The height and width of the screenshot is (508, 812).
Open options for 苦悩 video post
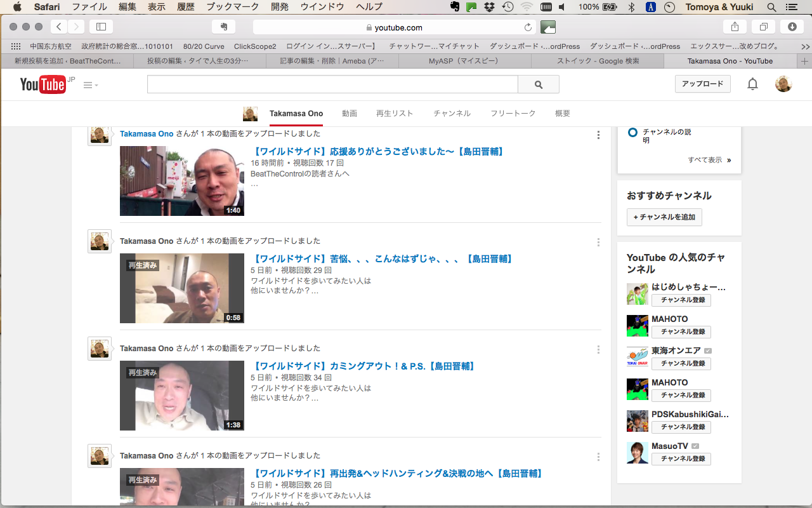pos(598,242)
